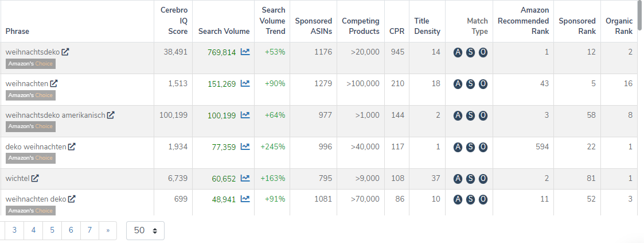The height and width of the screenshot is (243, 644).
Task: Sort by Title Density column header
Action: [x=427, y=26]
